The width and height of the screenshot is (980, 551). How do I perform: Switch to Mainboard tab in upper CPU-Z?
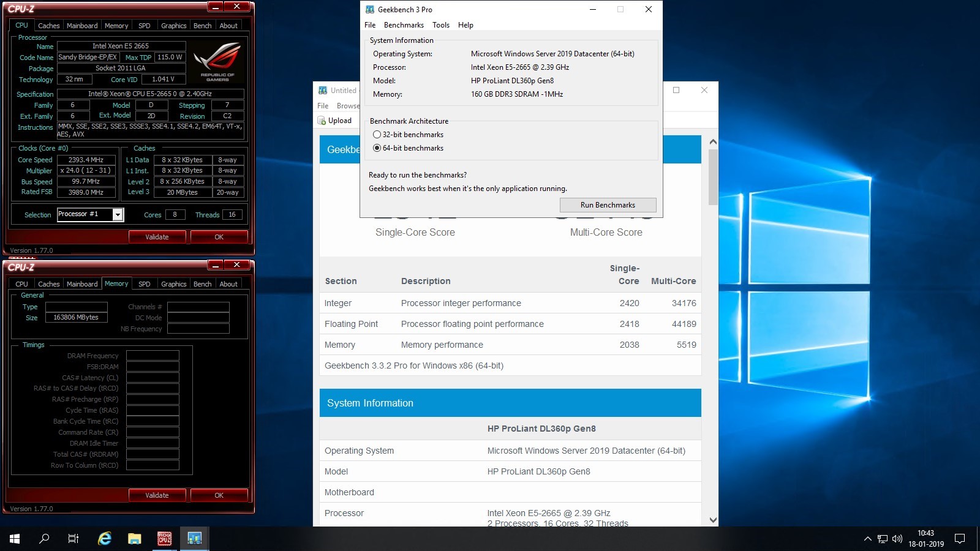[x=82, y=26]
